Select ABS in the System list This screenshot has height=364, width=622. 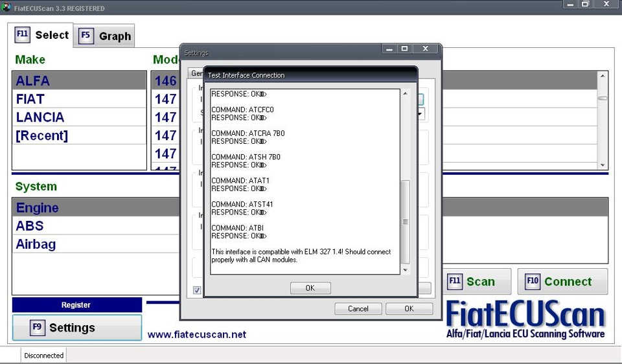tap(96, 225)
